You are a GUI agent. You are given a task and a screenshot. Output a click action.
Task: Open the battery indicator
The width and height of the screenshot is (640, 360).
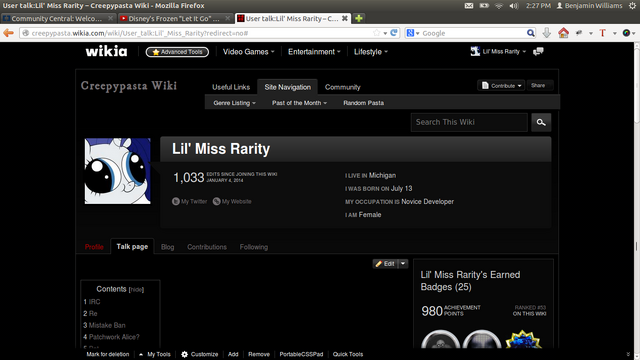pos(484,6)
